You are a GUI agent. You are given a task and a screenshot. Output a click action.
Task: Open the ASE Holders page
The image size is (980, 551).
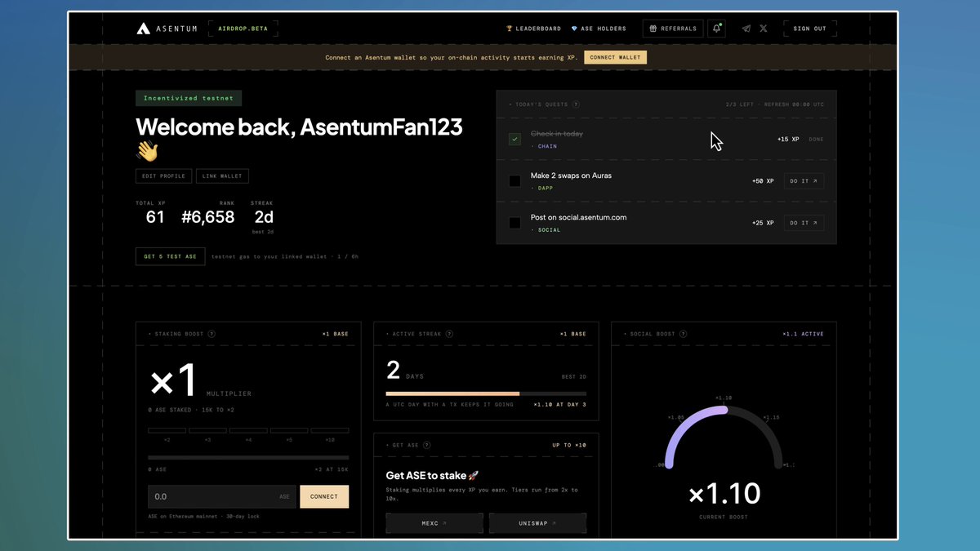pos(599,29)
